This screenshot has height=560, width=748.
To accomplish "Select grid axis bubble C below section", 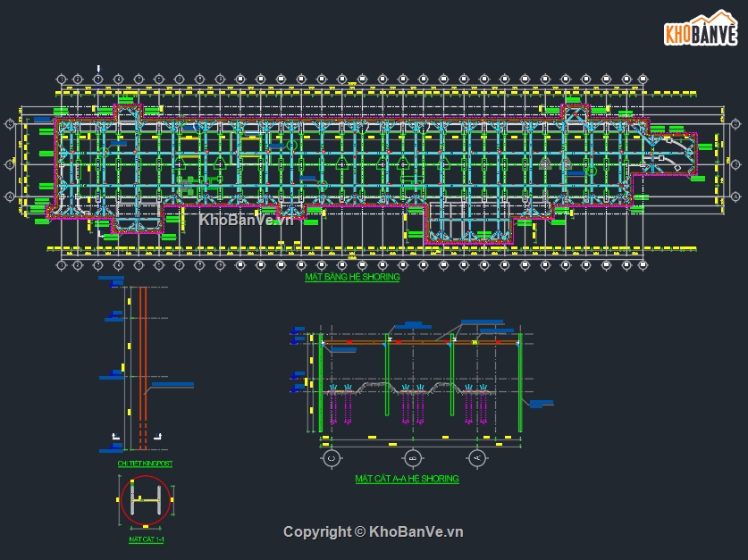I will point(332,458).
